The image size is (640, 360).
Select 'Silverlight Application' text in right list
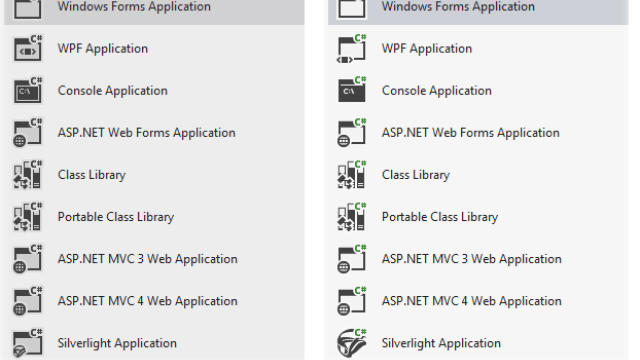pos(441,343)
